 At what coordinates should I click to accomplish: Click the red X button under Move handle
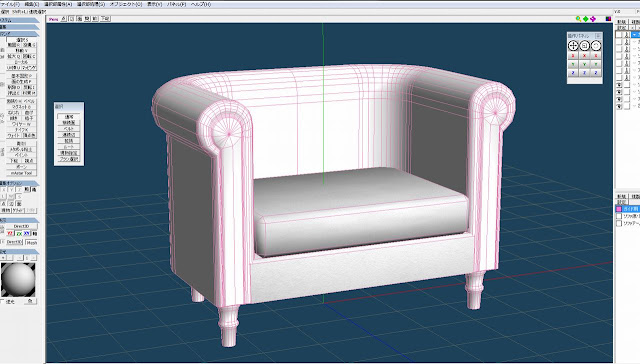573,56
